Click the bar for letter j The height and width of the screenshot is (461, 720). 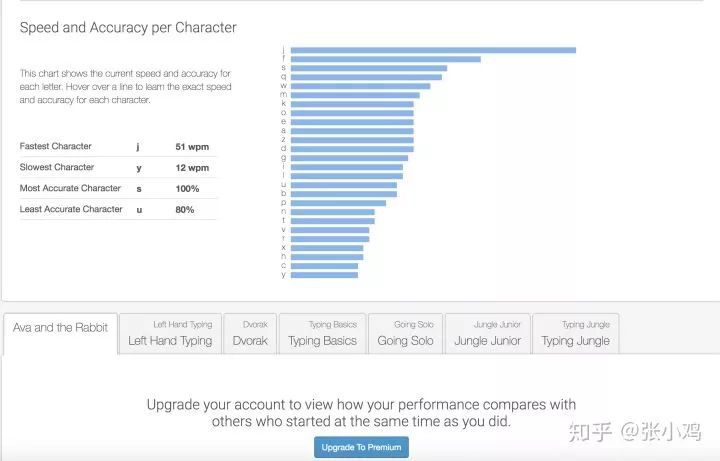click(x=433, y=50)
